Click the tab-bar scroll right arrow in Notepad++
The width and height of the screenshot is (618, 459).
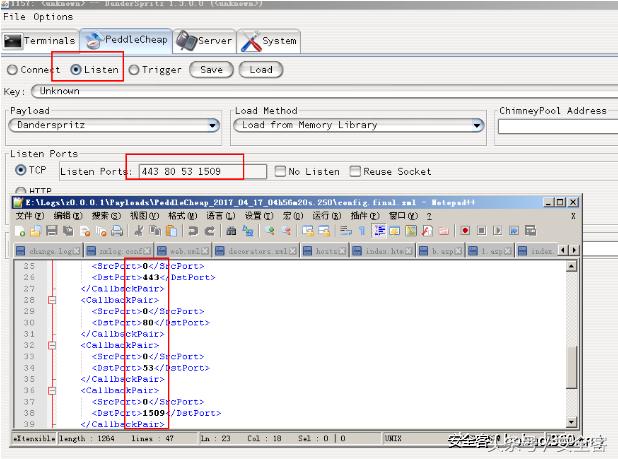574,250
